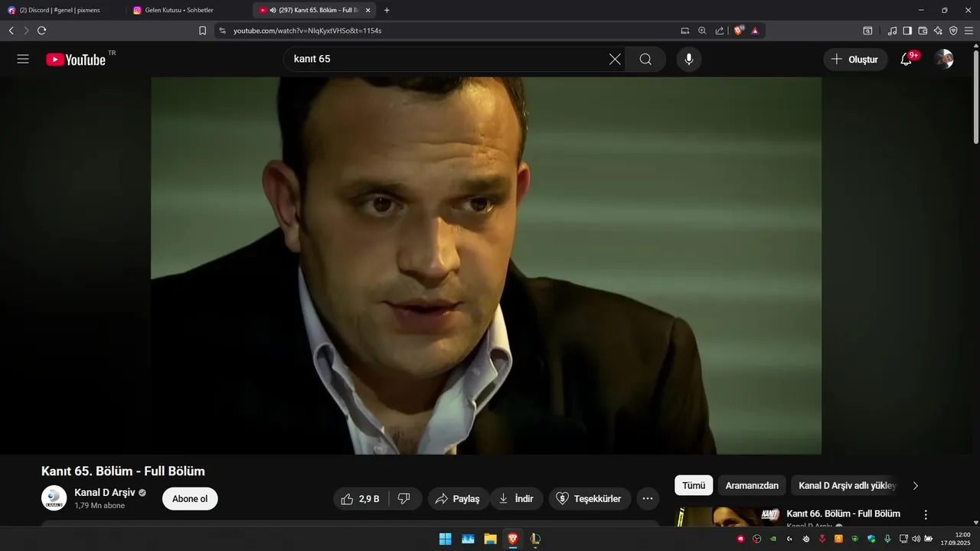This screenshot has width=980, height=551.
Task: Open League of Legends taskbar icon
Action: pyautogui.click(x=535, y=539)
